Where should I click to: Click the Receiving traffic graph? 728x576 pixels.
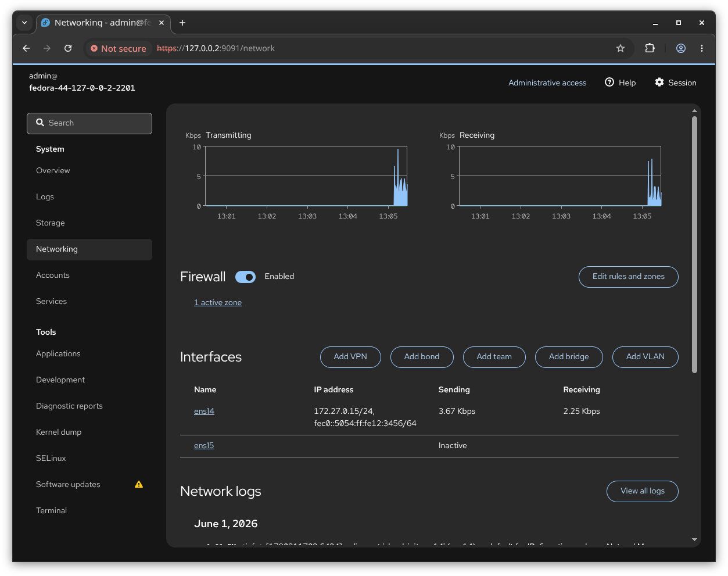pos(560,176)
